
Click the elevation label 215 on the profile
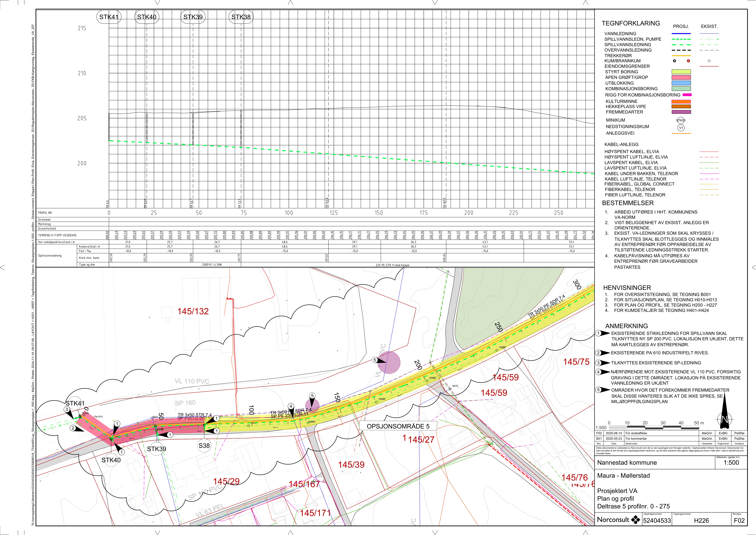point(82,28)
